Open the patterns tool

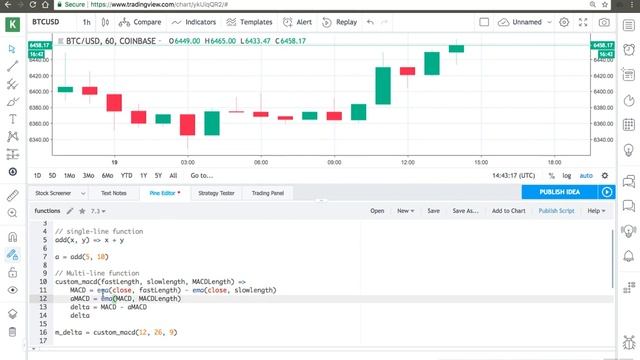point(12,136)
